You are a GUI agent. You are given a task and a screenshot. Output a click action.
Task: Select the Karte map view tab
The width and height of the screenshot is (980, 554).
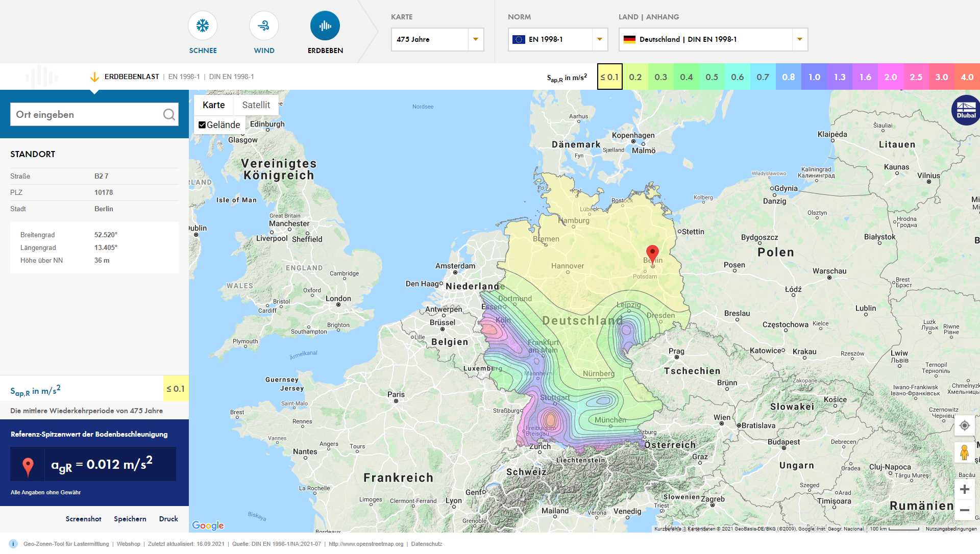(x=214, y=105)
